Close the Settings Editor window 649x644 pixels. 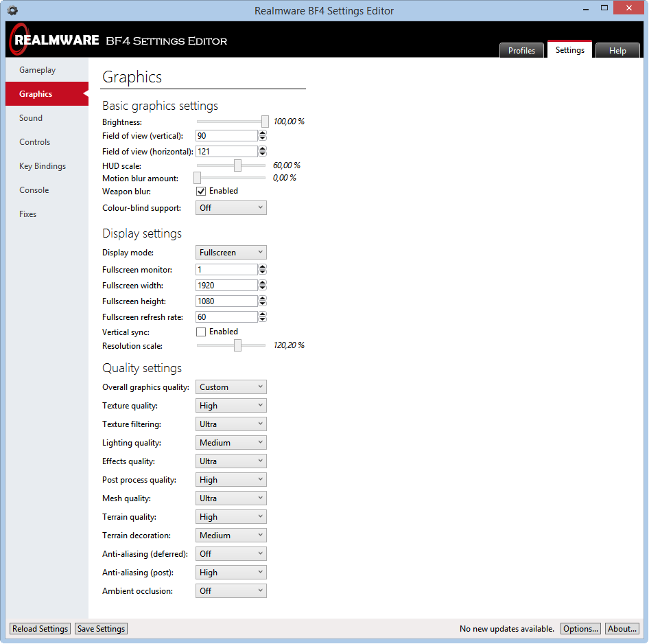tap(628, 8)
